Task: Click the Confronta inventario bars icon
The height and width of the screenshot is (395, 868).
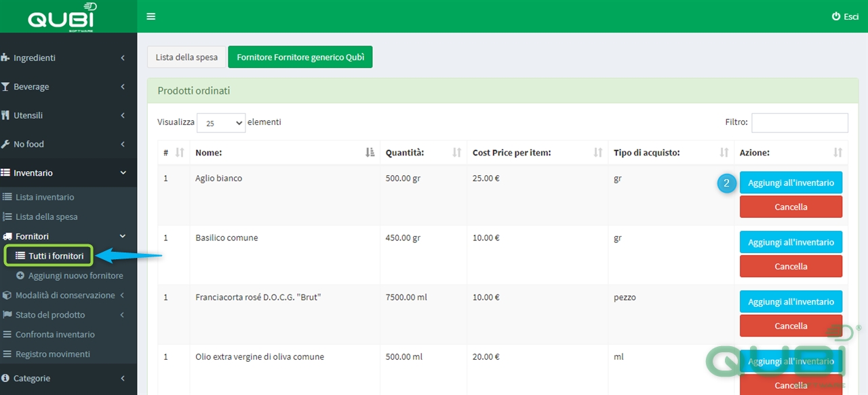Action: pos(7,335)
